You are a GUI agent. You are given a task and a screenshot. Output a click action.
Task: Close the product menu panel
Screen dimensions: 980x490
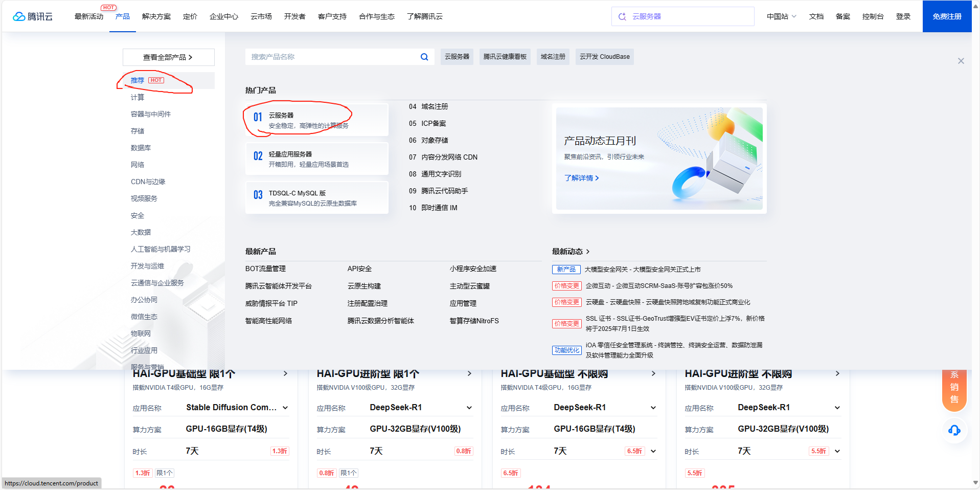tap(961, 61)
